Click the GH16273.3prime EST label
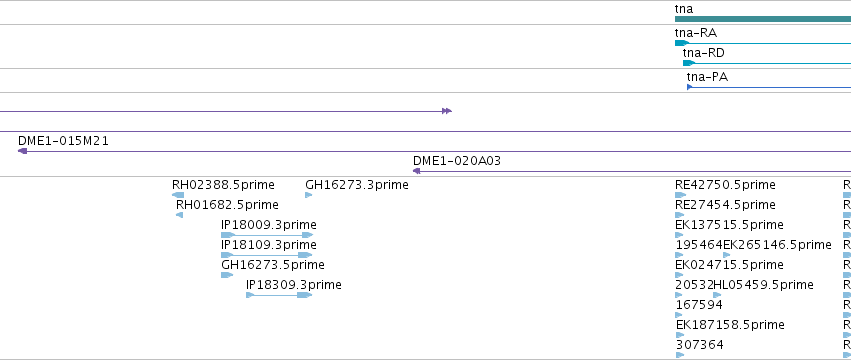This screenshot has height=360, width=851. [x=357, y=185]
